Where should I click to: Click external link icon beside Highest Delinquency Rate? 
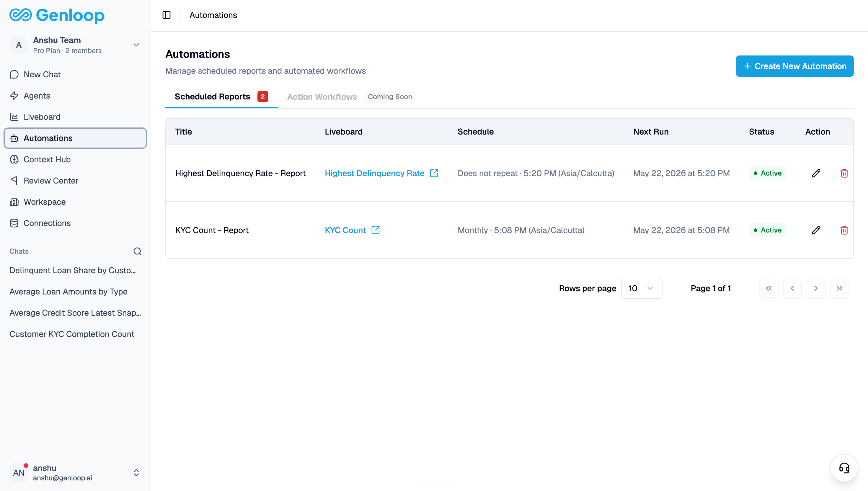(x=434, y=173)
